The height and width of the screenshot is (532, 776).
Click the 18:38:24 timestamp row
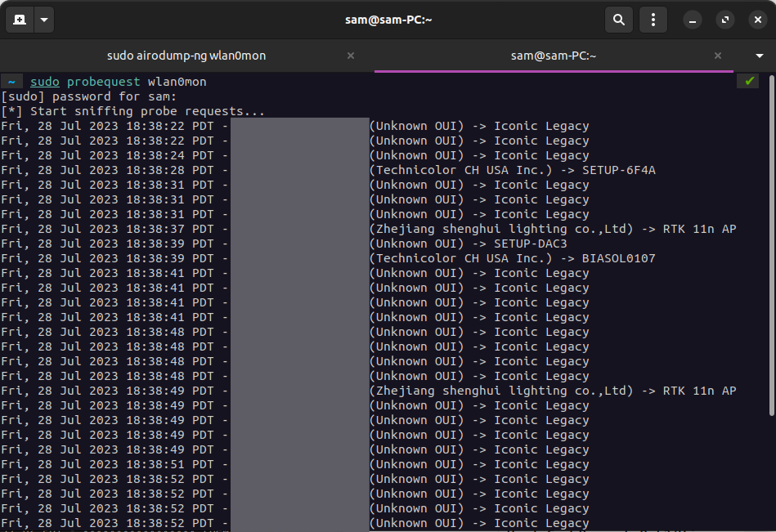[x=295, y=155]
